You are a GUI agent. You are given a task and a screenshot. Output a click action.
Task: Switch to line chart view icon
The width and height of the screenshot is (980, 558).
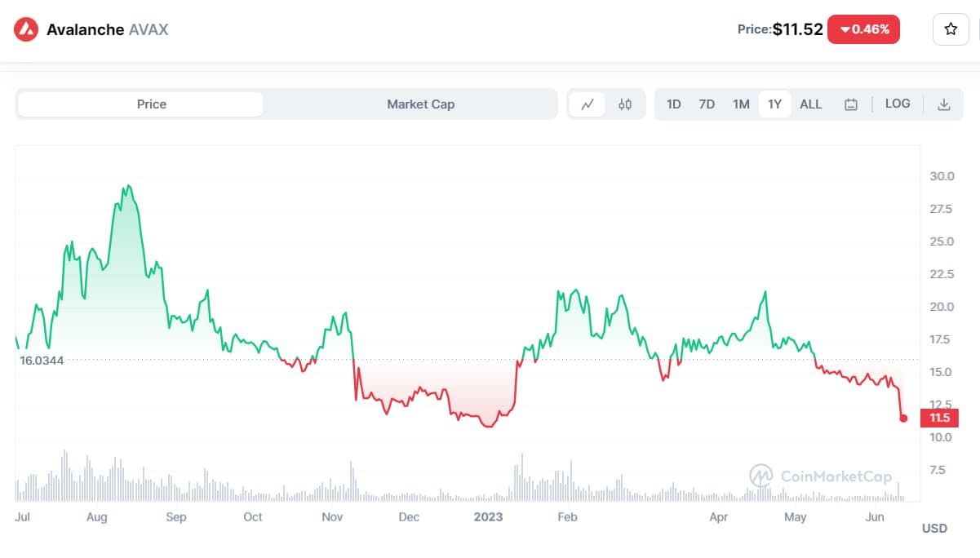click(x=588, y=104)
